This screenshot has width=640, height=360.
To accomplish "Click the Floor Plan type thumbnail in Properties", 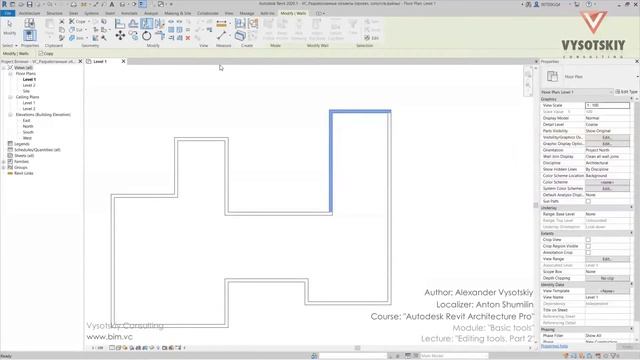I will tap(552, 76).
